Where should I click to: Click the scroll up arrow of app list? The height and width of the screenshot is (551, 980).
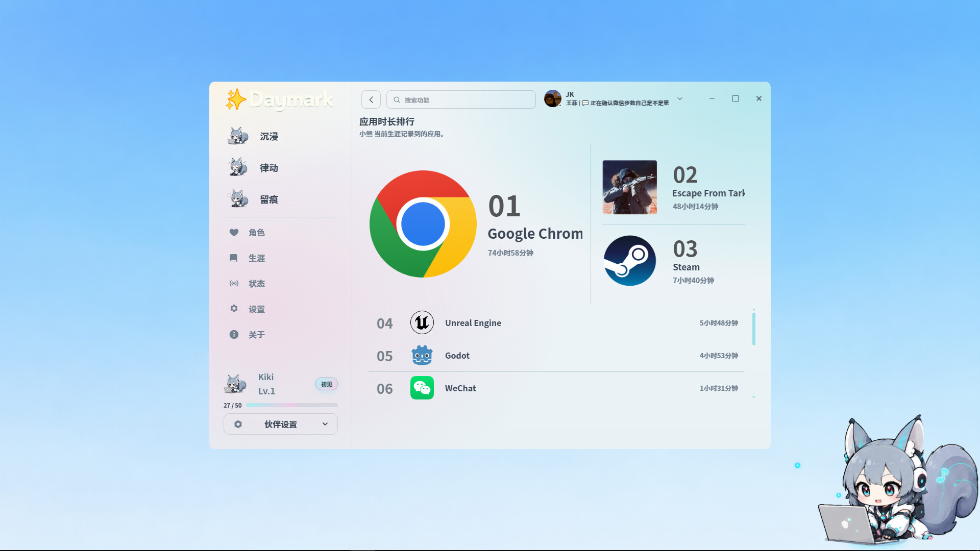[x=754, y=310]
